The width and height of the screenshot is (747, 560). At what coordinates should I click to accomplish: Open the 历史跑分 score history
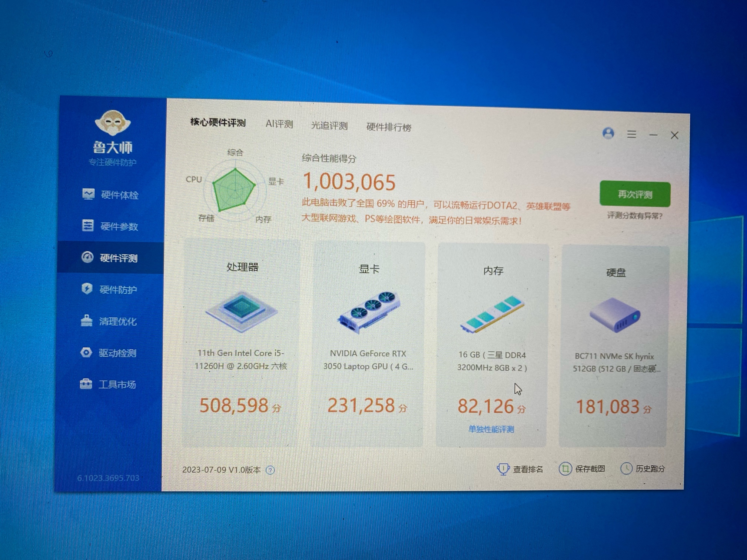pos(643,469)
